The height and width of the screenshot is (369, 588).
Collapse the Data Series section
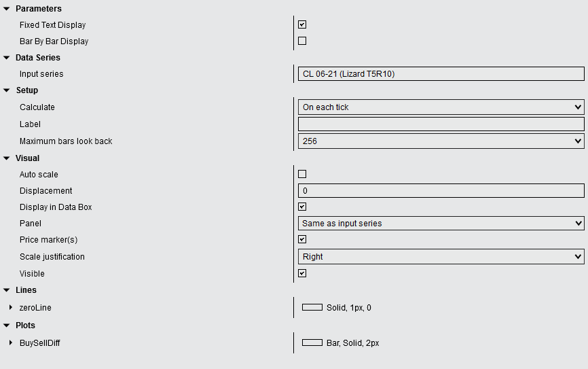pos(6,58)
